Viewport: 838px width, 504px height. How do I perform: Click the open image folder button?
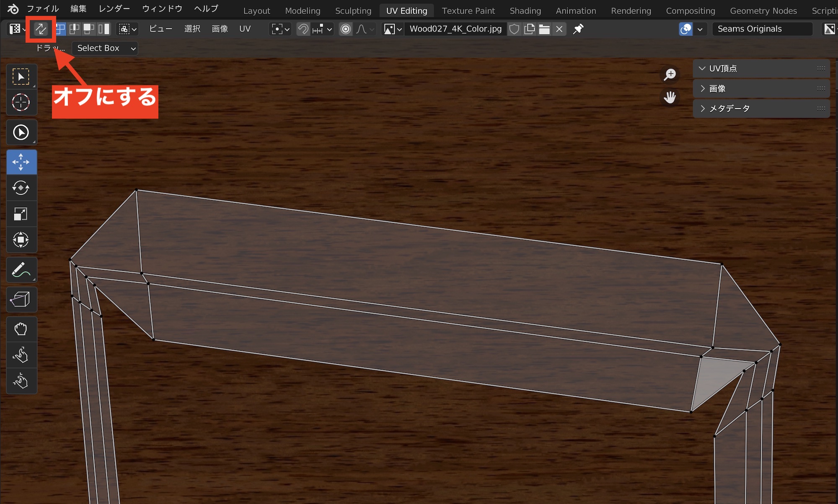click(x=544, y=29)
